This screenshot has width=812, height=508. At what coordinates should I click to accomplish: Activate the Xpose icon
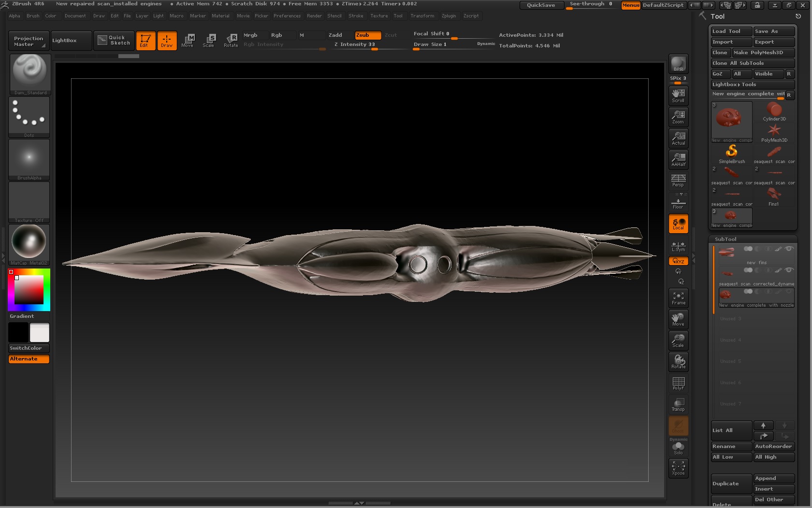[x=678, y=468]
